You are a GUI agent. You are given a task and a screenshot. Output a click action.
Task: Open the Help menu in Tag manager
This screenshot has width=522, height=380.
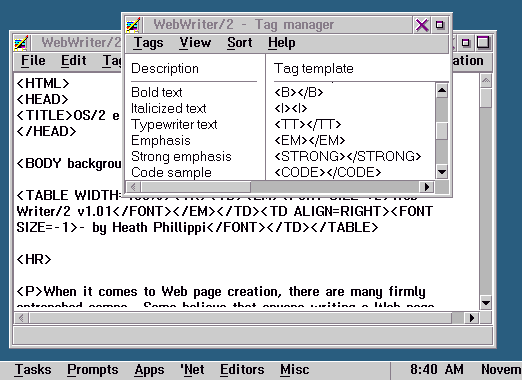pyautogui.click(x=282, y=43)
